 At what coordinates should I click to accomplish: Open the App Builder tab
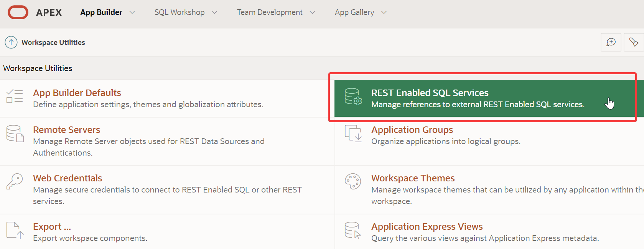(x=101, y=12)
